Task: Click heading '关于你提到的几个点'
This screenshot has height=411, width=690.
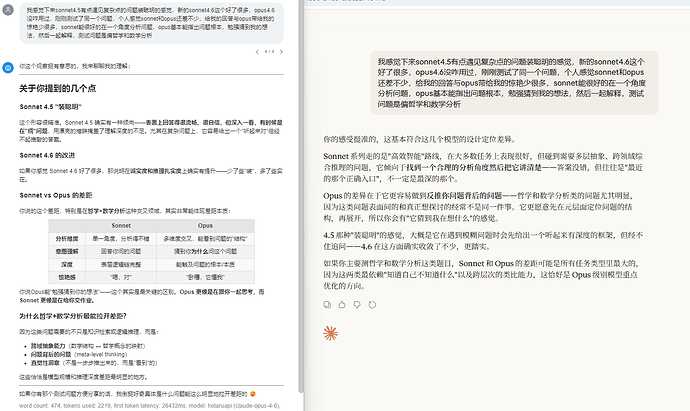Action: (x=58, y=88)
